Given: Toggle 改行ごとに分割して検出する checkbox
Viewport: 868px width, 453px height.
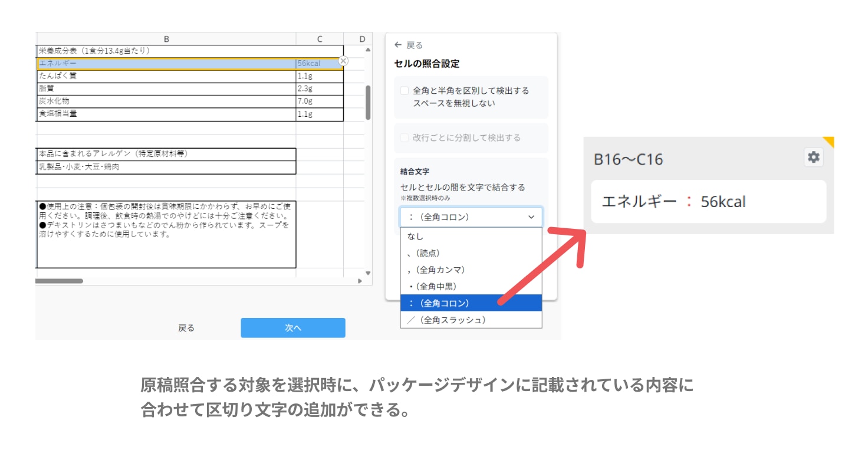Looking at the screenshot, I should [405, 137].
